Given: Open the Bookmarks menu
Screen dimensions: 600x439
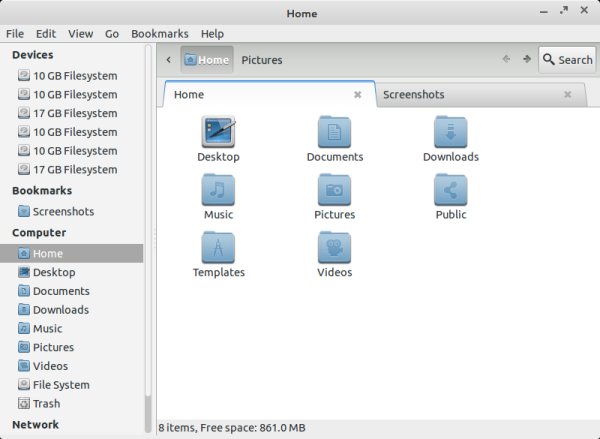Looking at the screenshot, I should point(159,33).
